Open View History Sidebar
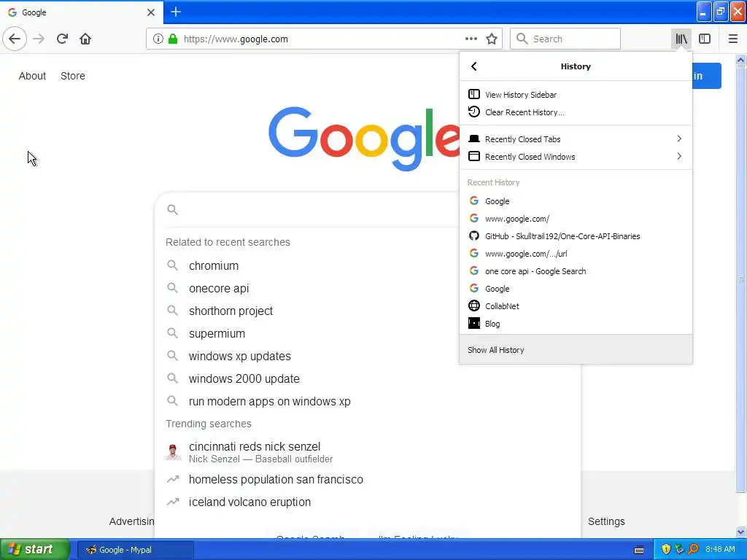Viewport: 747px width, 560px height. point(576,94)
